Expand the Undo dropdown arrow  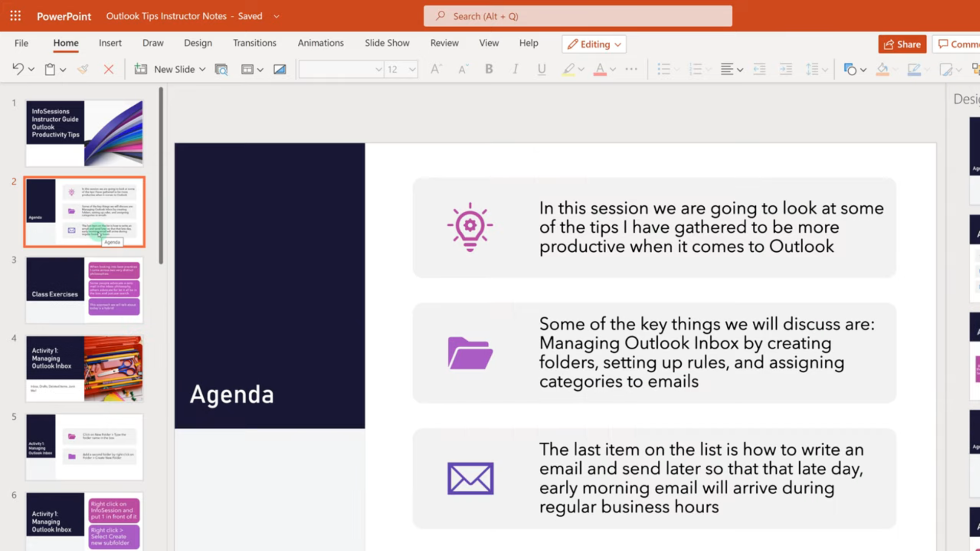click(x=31, y=69)
